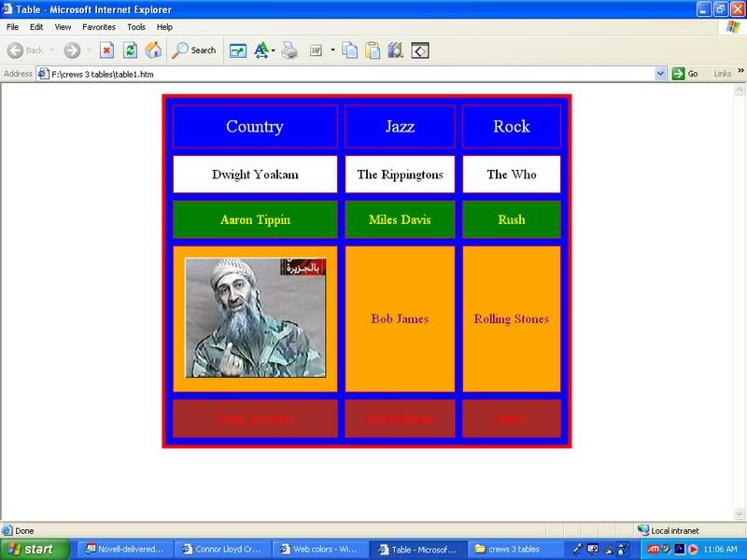This screenshot has height=560, width=747.
Task: Click the Country header cell
Action: (x=255, y=126)
